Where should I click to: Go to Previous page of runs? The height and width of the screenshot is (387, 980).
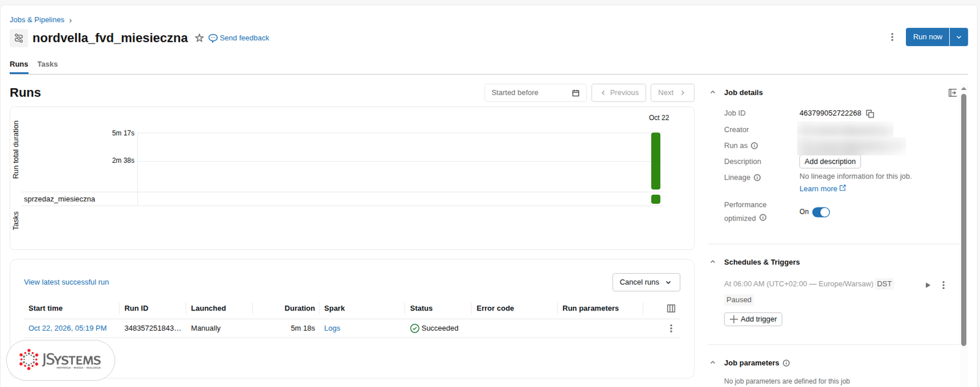(x=619, y=93)
